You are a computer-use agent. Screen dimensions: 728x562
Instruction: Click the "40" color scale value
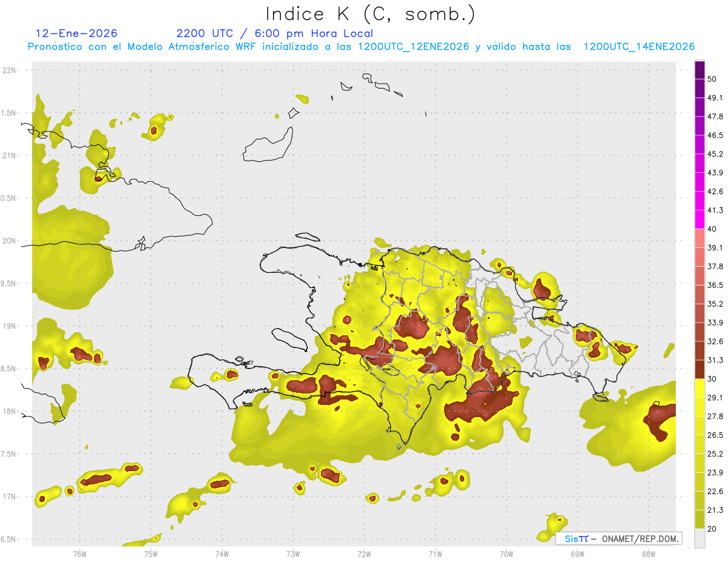(712, 229)
